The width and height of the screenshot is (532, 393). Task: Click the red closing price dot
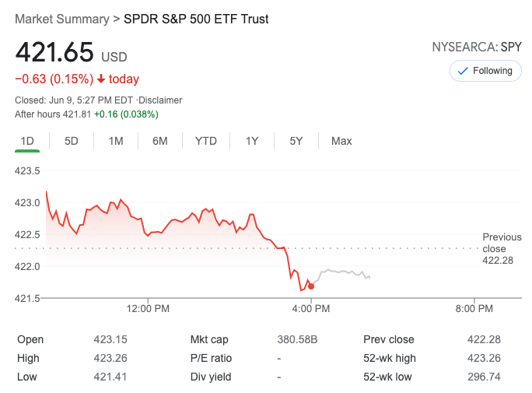[311, 286]
